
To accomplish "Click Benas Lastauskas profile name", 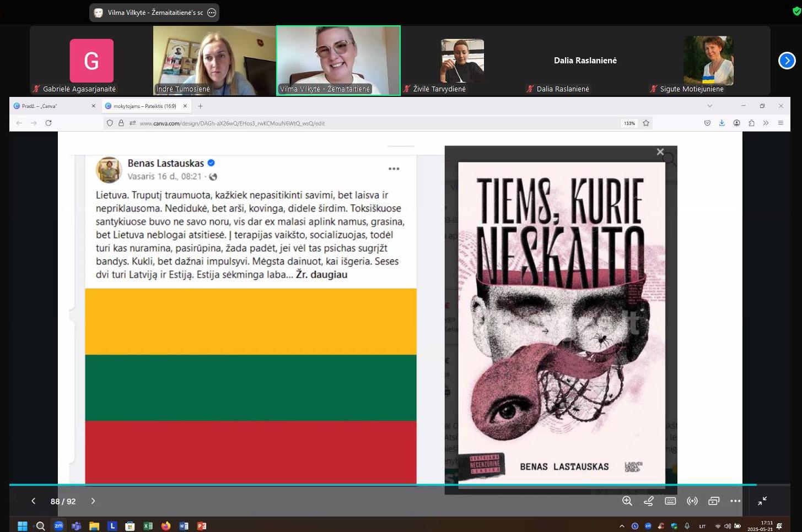I will point(166,163).
